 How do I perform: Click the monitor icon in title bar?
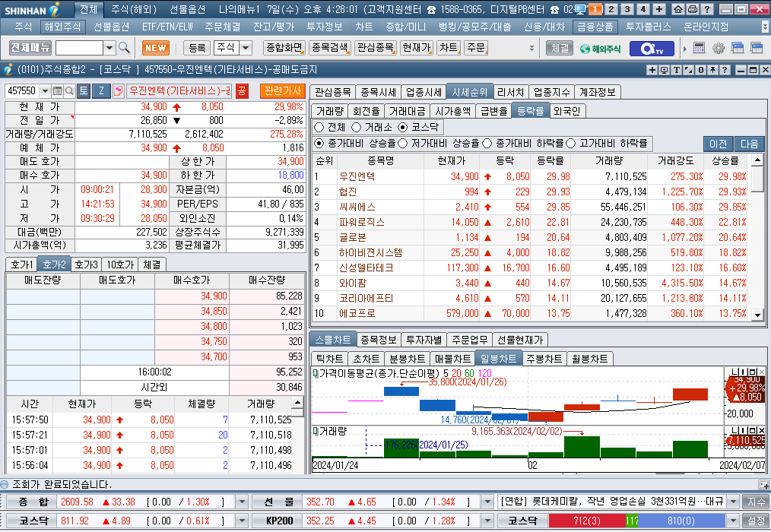pyautogui.click(x=580, y=9)
